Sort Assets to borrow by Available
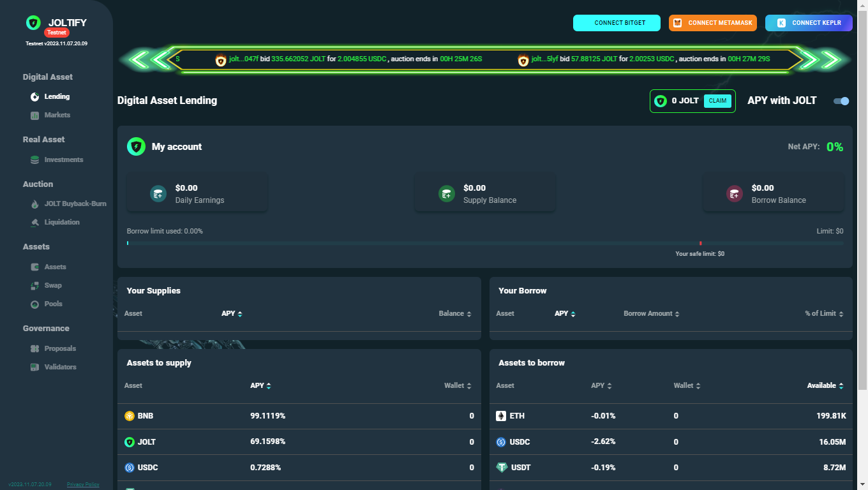868x490 pixels. coord(826,386)
